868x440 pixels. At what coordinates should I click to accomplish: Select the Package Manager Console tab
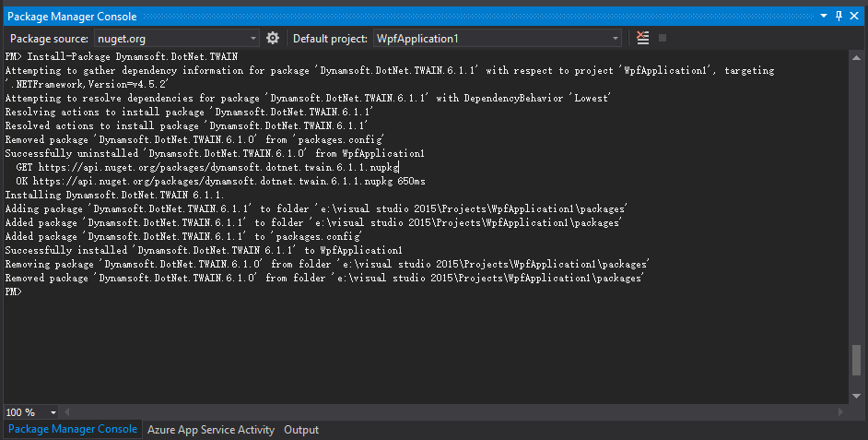(x=72, y=430)
